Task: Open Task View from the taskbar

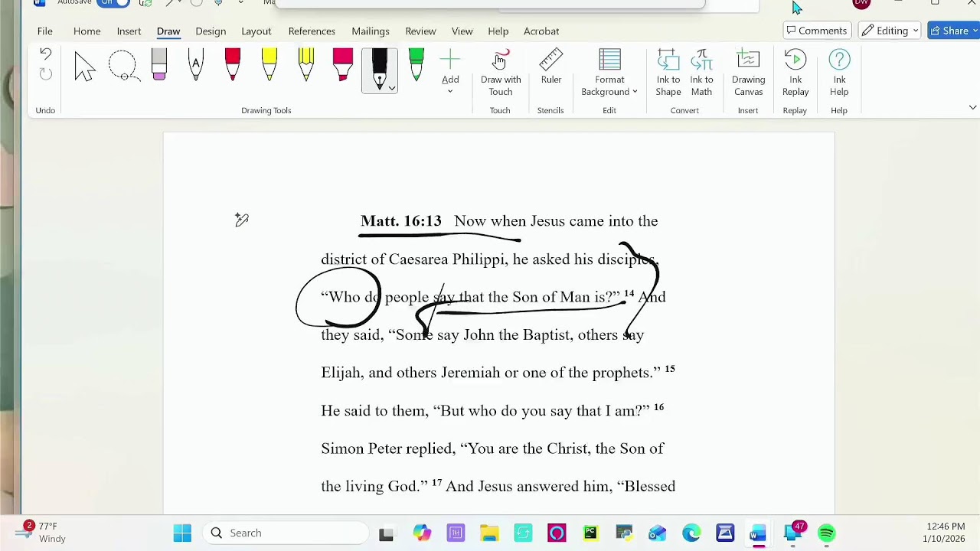Action: pos(386,533)
